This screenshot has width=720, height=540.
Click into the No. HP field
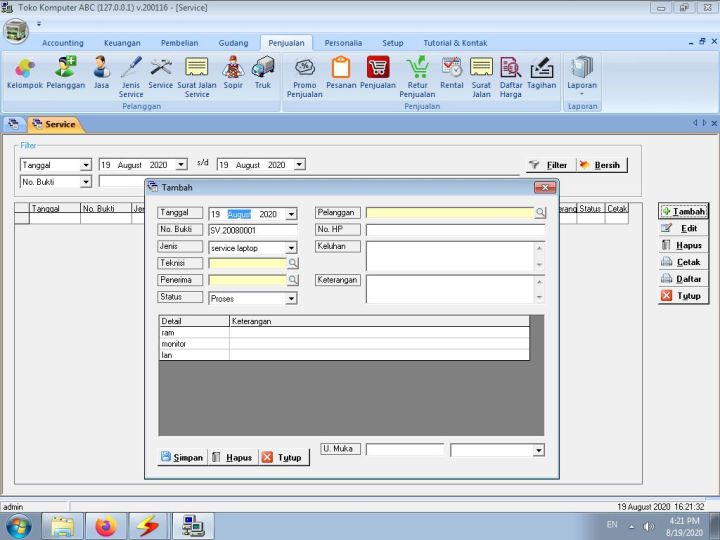(x=455, y=230)
